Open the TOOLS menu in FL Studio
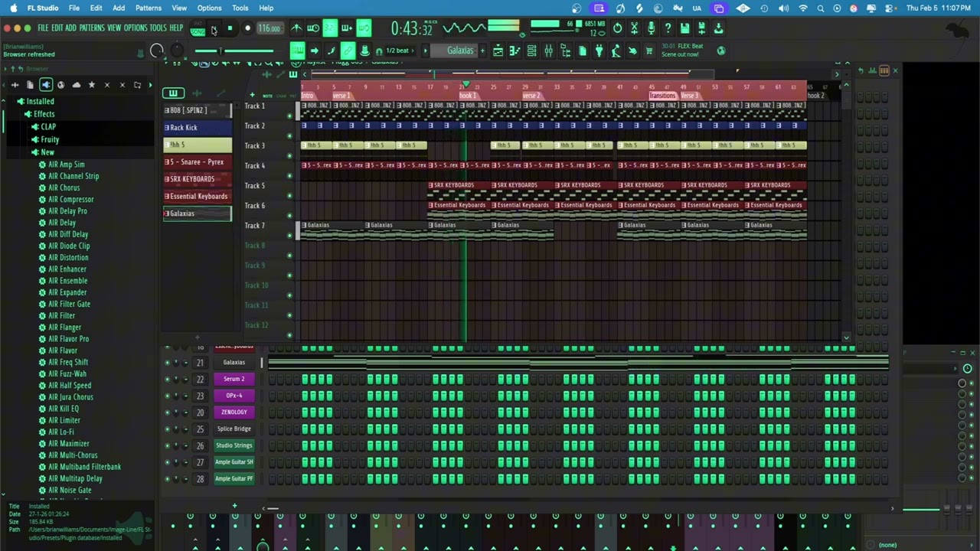 (x=158, y=28)
